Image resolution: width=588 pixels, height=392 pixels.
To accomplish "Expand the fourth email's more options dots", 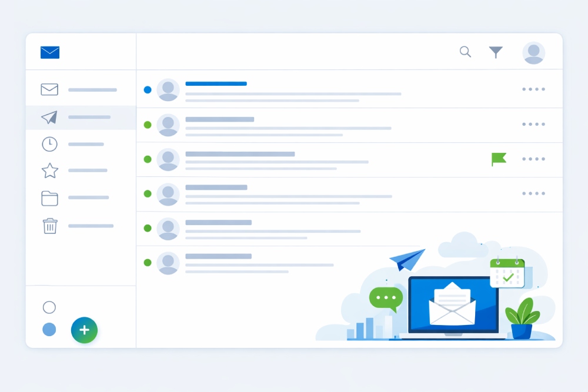I will point(533,193).
